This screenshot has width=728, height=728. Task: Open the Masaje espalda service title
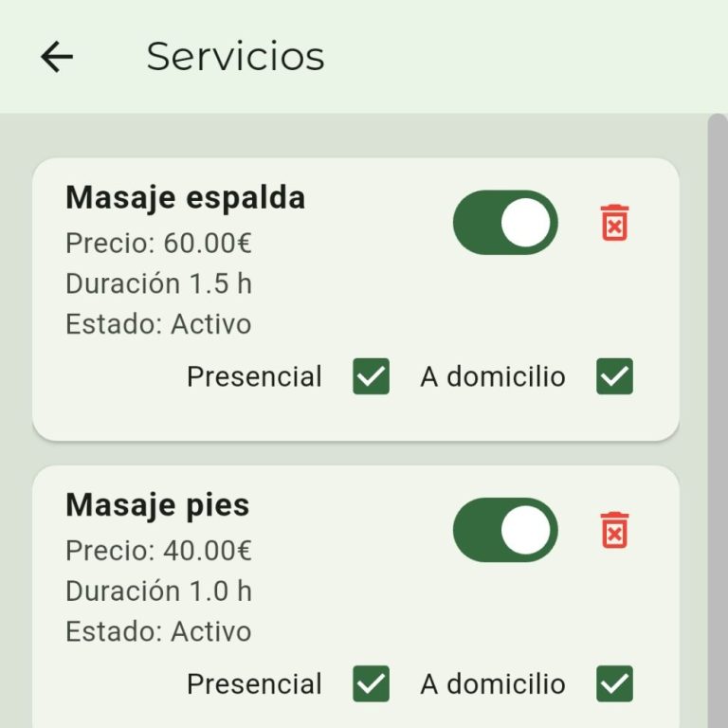point(185,198)
